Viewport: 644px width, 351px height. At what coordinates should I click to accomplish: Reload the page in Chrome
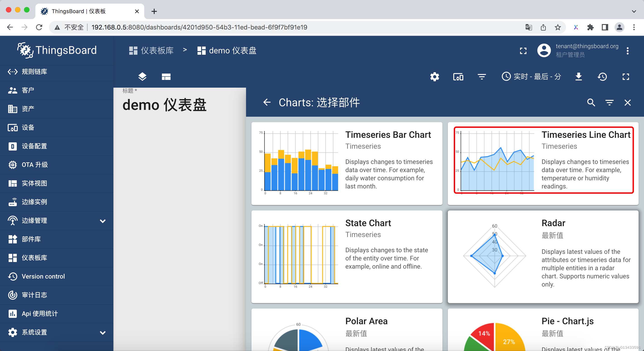tap(39, 27)
